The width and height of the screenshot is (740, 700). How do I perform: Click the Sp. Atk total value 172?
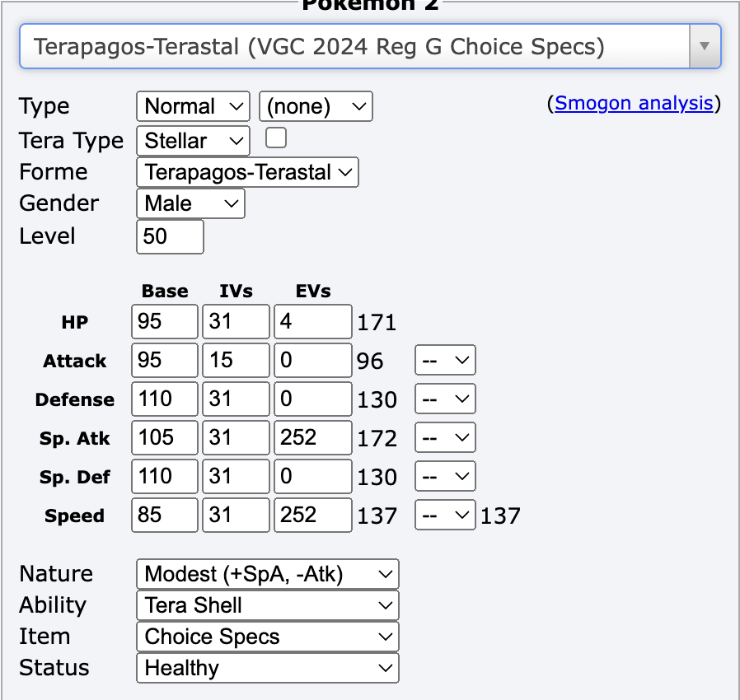point(377,439)
